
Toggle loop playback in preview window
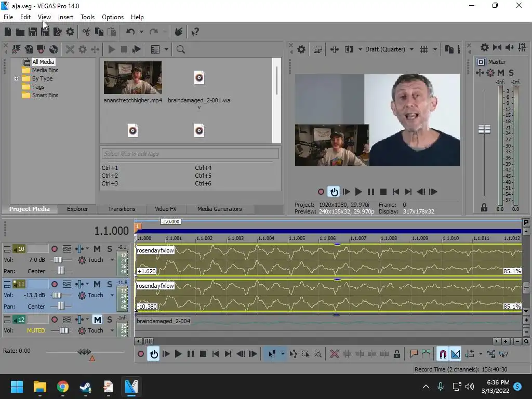[334, 192]
